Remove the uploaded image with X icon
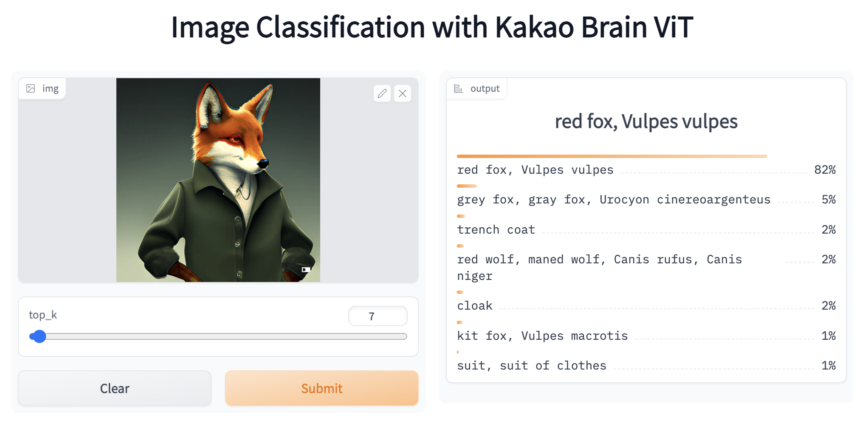The image size is (868, 429). click(403, 93)
